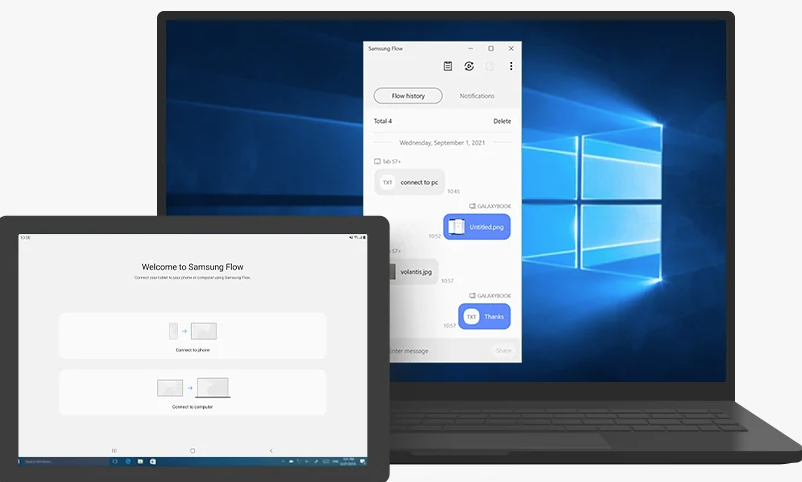Open the volantis.jpg shared file

(x=410, y=270)
